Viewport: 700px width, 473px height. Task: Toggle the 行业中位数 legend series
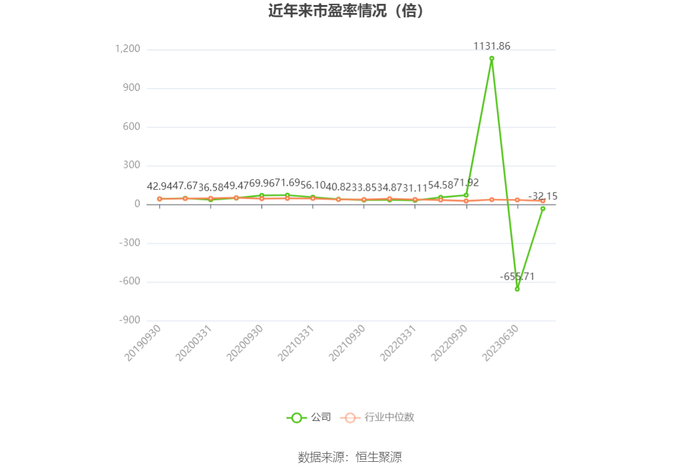377,418
